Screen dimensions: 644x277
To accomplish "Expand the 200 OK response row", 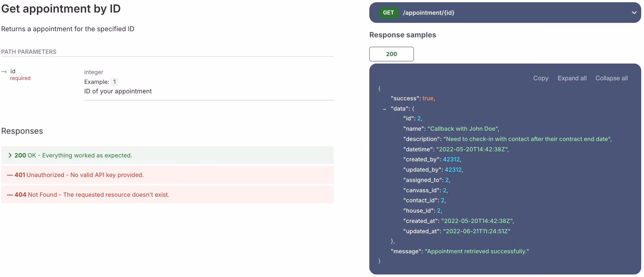I will (x=167, y=155).
